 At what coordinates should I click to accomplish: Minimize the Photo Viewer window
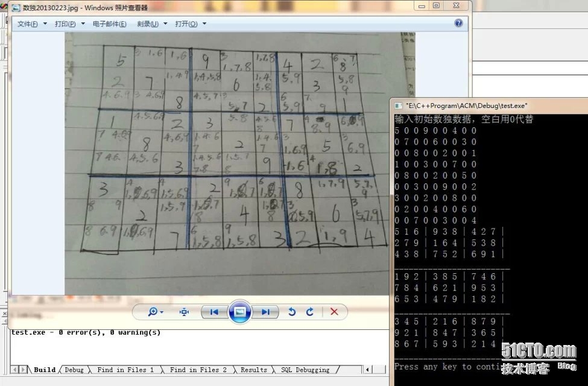[422, 6]
